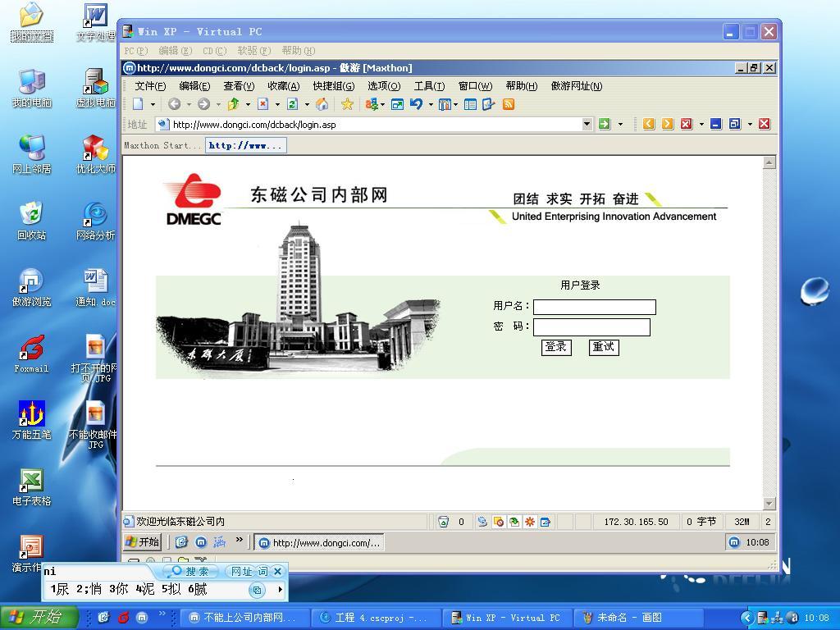Click into the 用户名 username field
This screenshot has height=630, width=840.
pos(594,307)
